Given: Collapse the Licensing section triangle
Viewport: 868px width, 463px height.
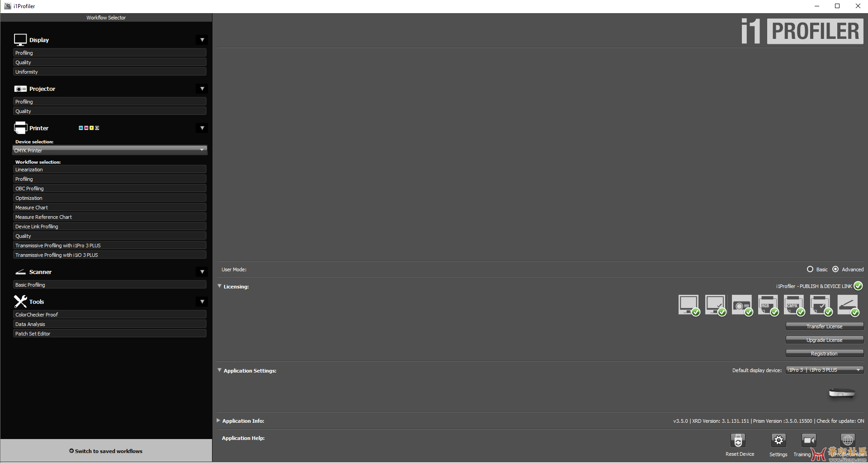Looking at the screenshot, I should click(219, 286).
